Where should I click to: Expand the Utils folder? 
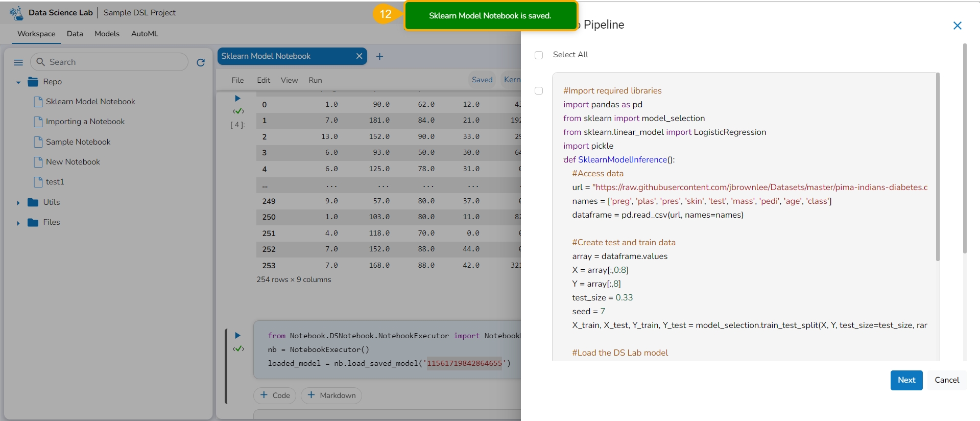18,203
